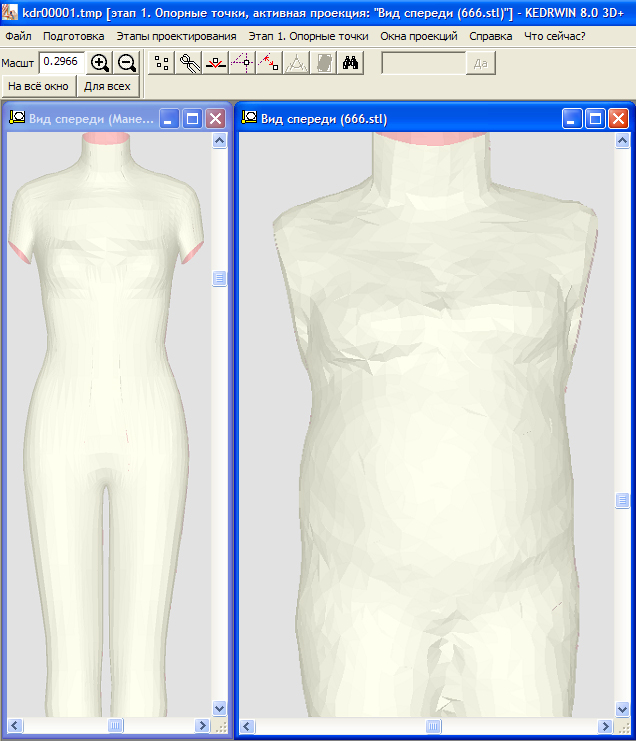Click scroll-down arrow in the 666.stl window

point(620,710)
